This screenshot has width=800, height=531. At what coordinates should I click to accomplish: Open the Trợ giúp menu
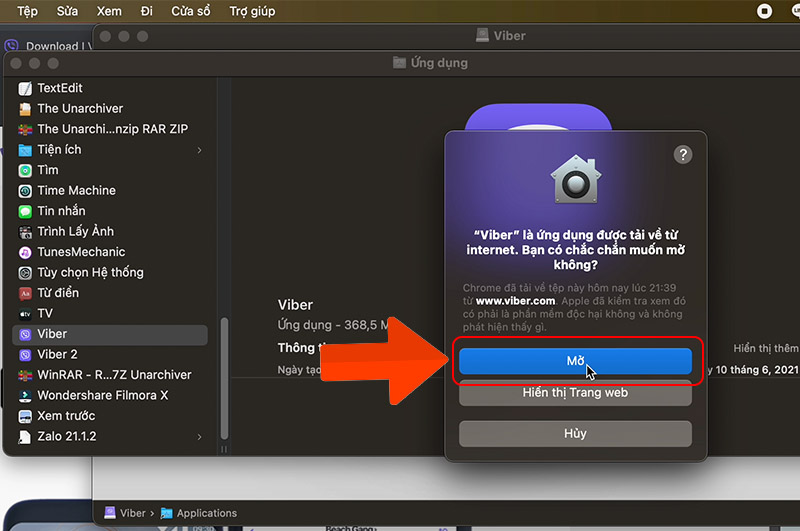(252, 11)
